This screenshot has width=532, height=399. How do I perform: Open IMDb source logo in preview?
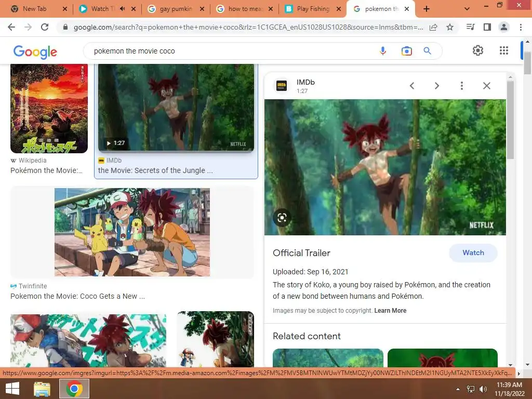[x=281, y=86]
